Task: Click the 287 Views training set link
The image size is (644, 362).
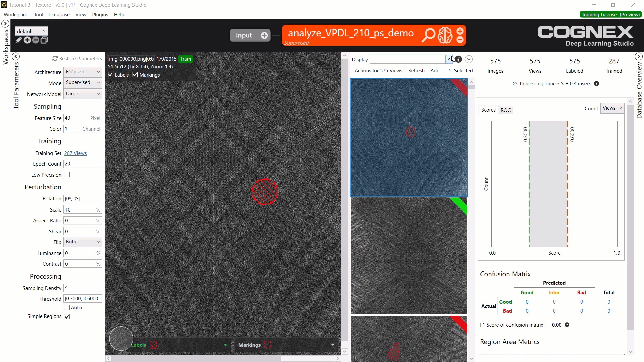Action: click(75, 153)
